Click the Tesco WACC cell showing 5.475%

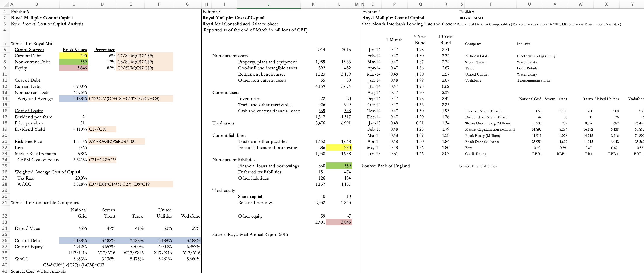[x=137, y=259]
